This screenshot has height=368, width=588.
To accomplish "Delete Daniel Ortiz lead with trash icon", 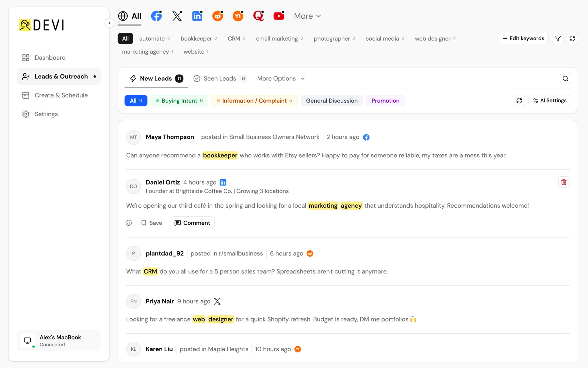I will pos(564,182).
